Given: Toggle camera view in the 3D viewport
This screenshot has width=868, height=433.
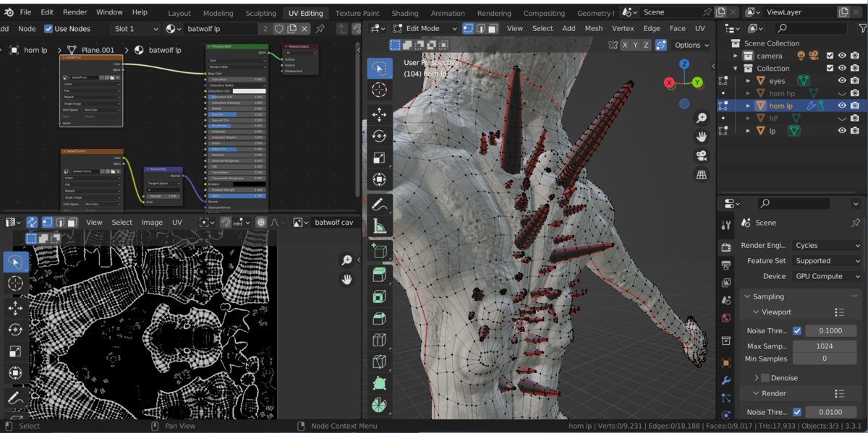Looking at the screenshot, I should pyautogui.click(x=701, y=155).
